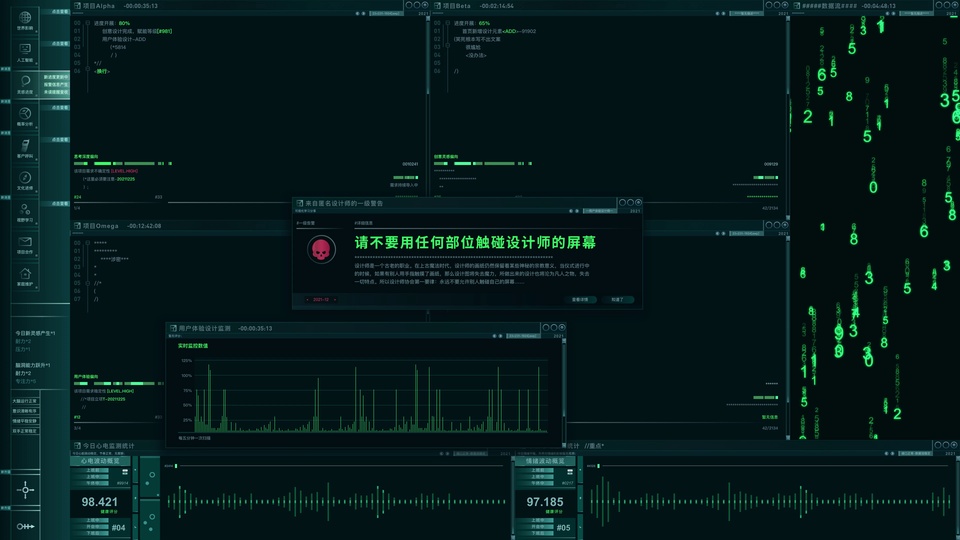
Task: Click the arrow connector icon at sidebar bottom
Action: (25, 527)
